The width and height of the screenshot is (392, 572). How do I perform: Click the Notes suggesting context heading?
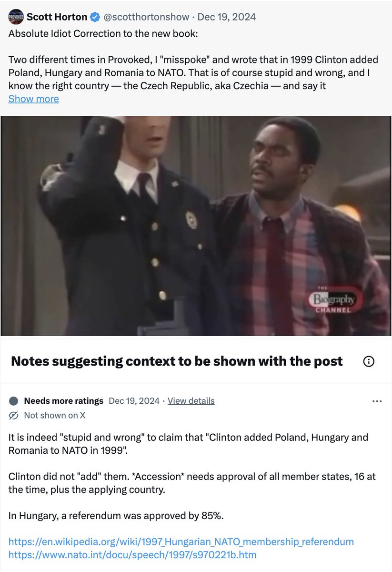(x=177, y=361)
